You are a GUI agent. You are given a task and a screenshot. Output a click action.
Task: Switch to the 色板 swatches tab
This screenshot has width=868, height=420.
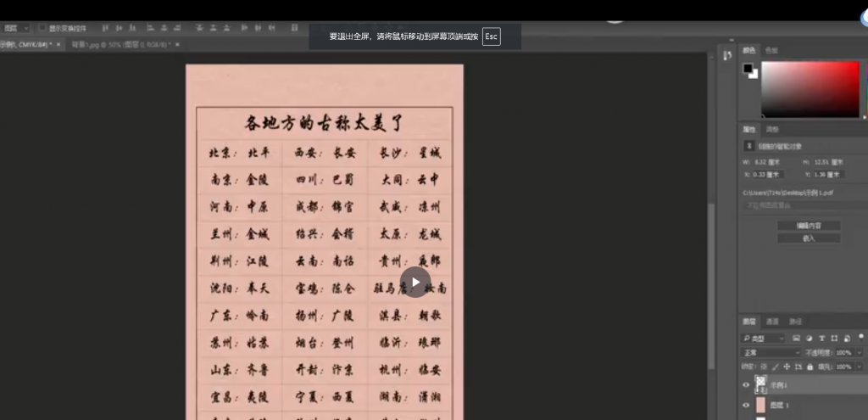click(771, 51)
